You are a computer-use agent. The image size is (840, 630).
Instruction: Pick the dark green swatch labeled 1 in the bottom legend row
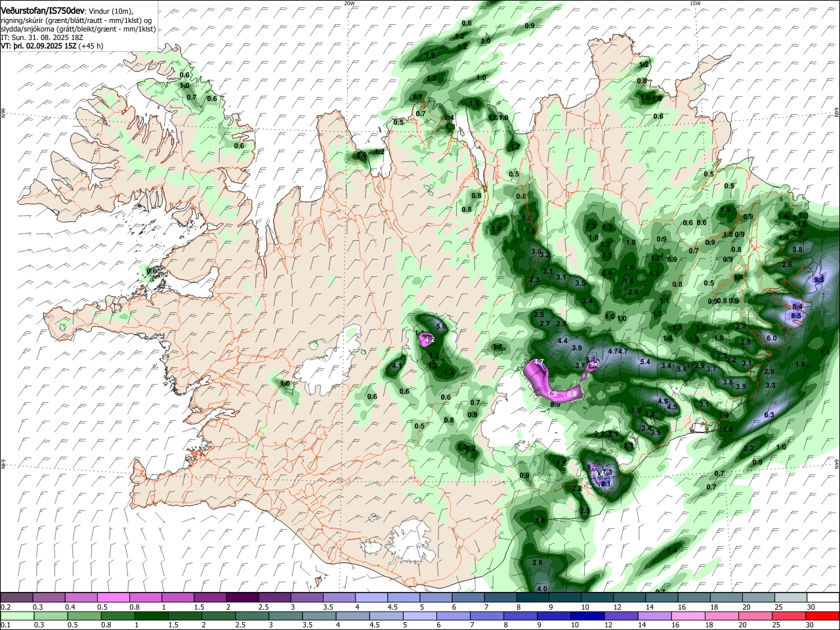(x=151, y=616)
